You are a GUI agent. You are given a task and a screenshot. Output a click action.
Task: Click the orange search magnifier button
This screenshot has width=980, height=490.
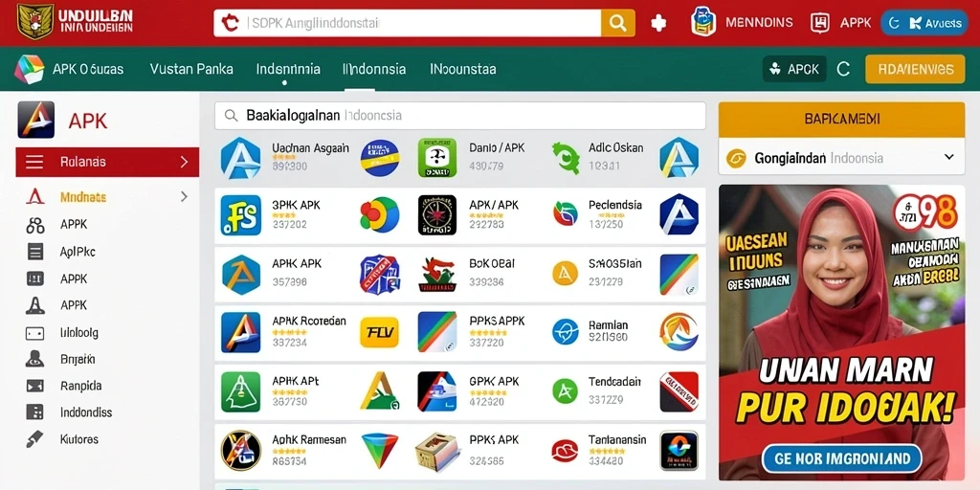click(x=617, y=23)
